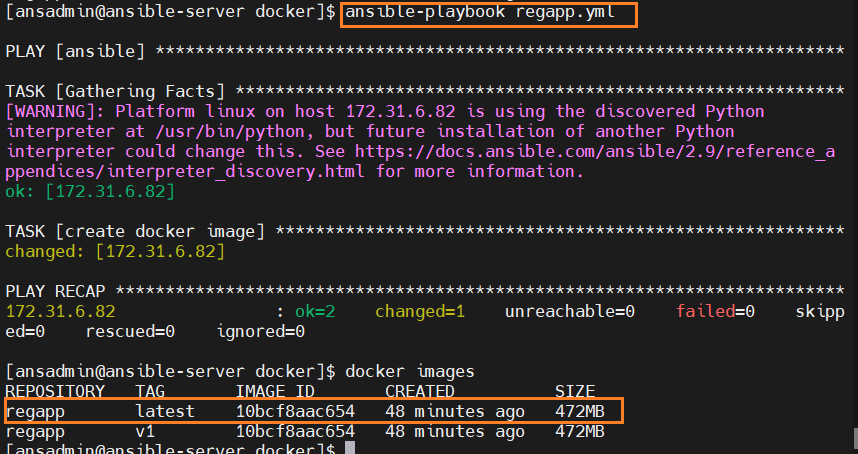The height and width of the screenshot is (454, 858).
Task: Click '472MB' size in the 'latest' row
Action: pos(580,411)
